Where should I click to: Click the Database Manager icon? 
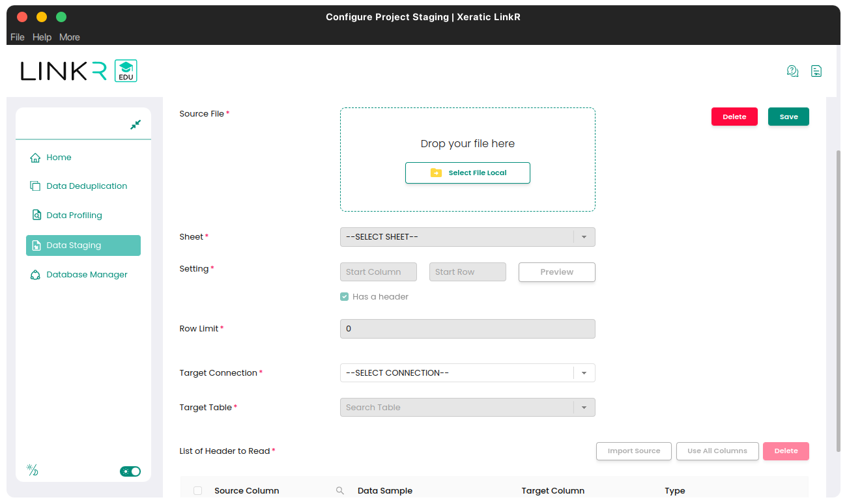point(35,275)
